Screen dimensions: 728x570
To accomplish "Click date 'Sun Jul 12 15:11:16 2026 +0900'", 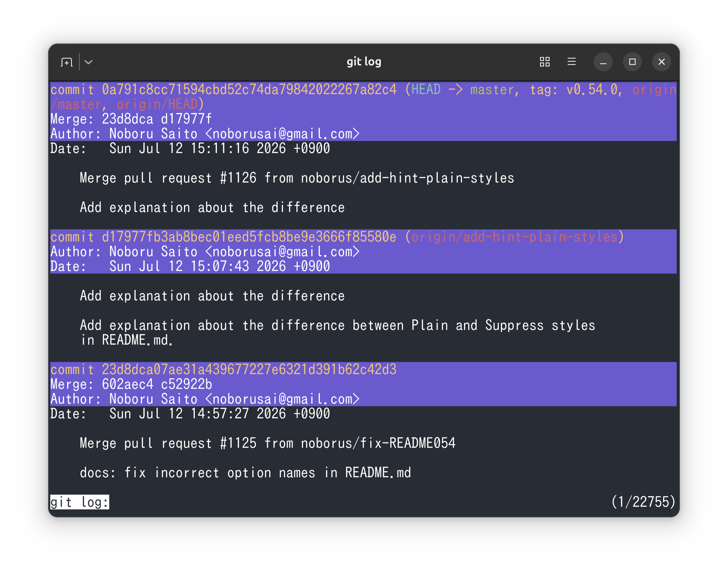I will pos(220,148).
